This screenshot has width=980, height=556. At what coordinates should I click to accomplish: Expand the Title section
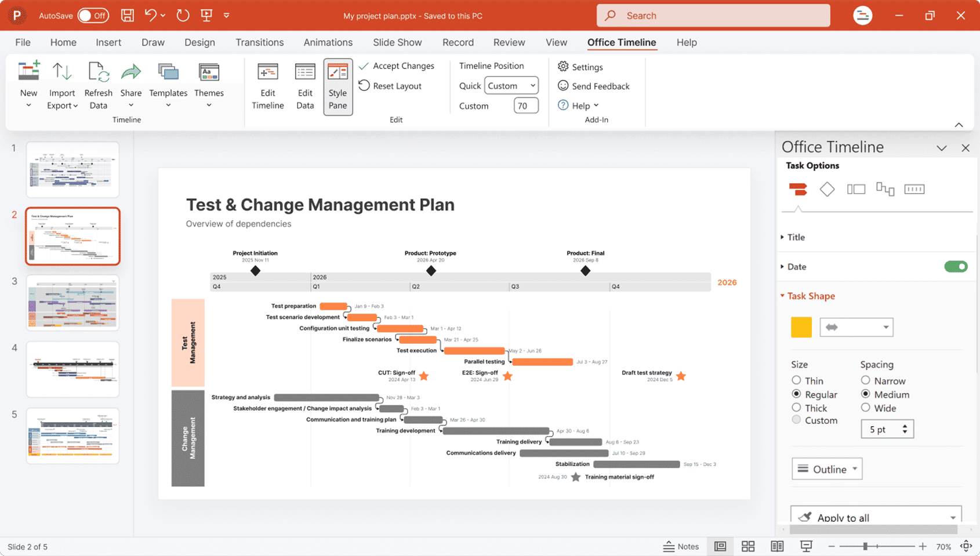coord(792,237)
